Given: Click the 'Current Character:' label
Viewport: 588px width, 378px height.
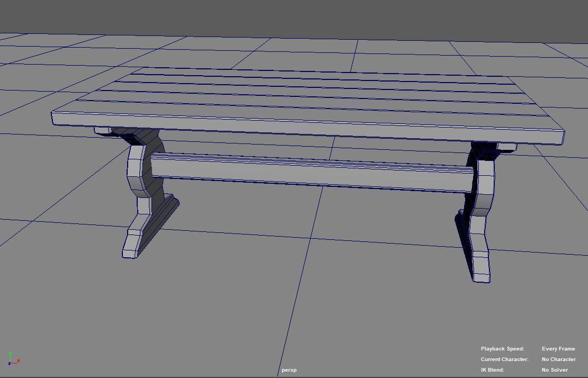Looking at the screenshot, I should coord(505,359).
